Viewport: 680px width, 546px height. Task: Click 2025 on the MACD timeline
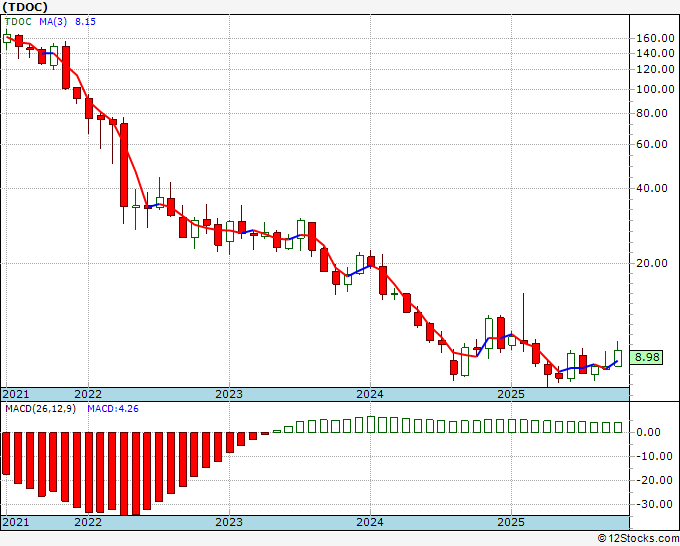pos(511,522)
